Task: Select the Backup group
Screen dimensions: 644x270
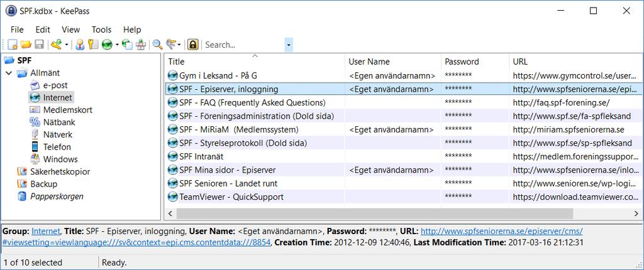Action: click(x=43, y=184)
